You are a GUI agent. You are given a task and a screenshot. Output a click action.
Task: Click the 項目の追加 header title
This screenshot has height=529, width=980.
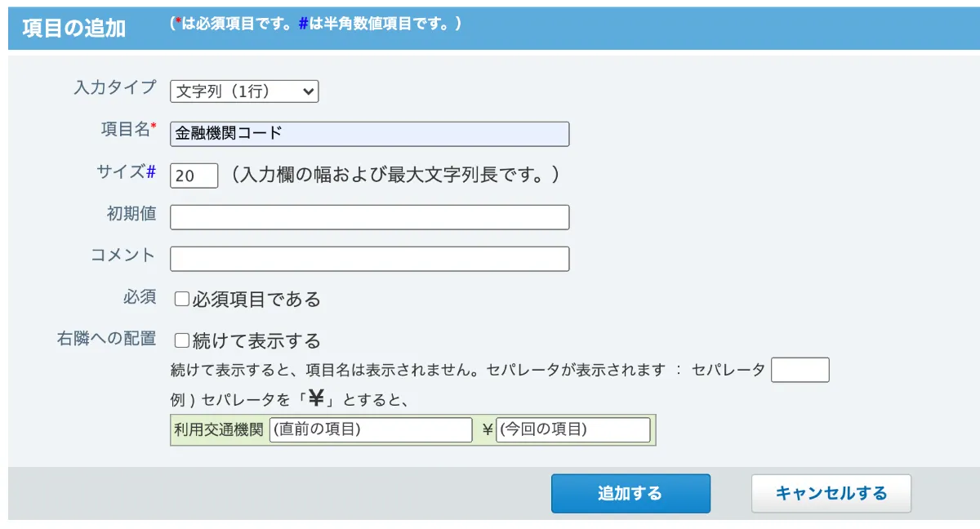coord(73,29)
